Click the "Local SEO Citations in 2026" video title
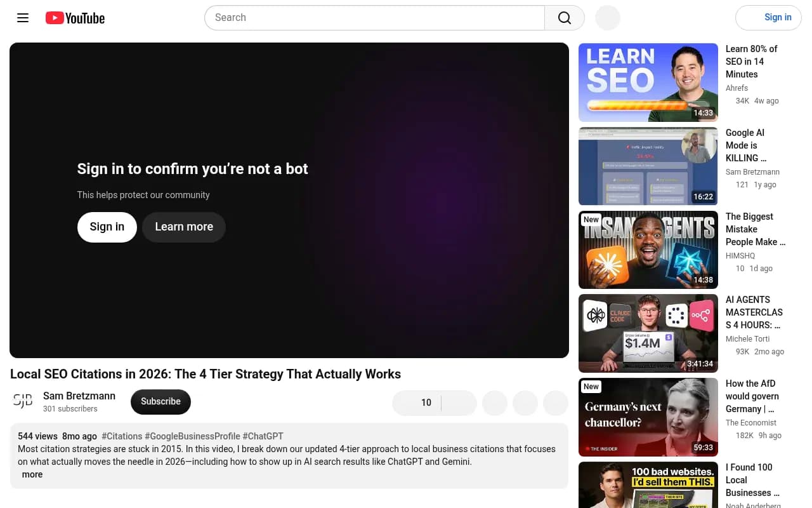Screen dimensions: 812x508 click(x=206, y=374)
